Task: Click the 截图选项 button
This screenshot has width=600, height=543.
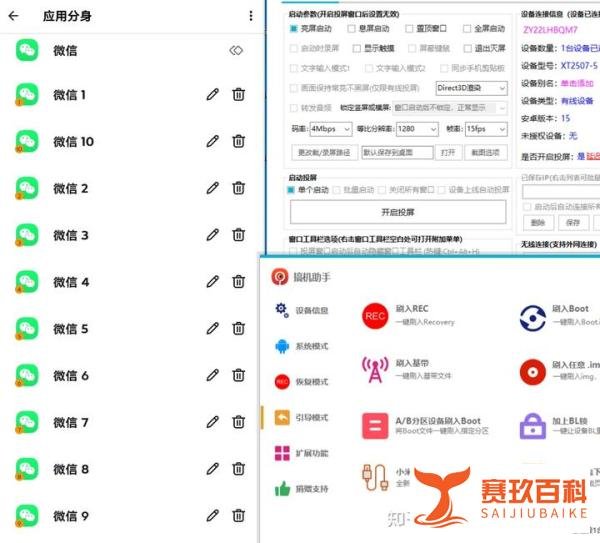Action: pos(486,152)
